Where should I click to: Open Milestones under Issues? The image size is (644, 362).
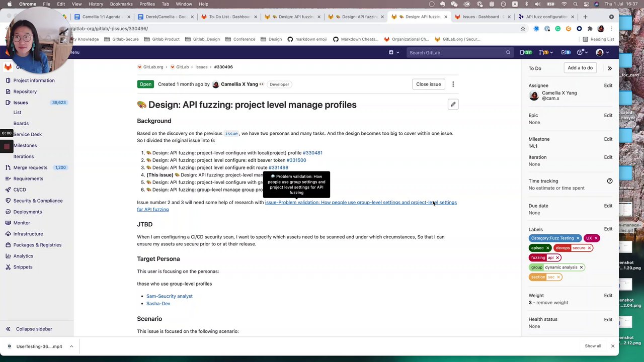pyautogui.click(x=25, y=145)
